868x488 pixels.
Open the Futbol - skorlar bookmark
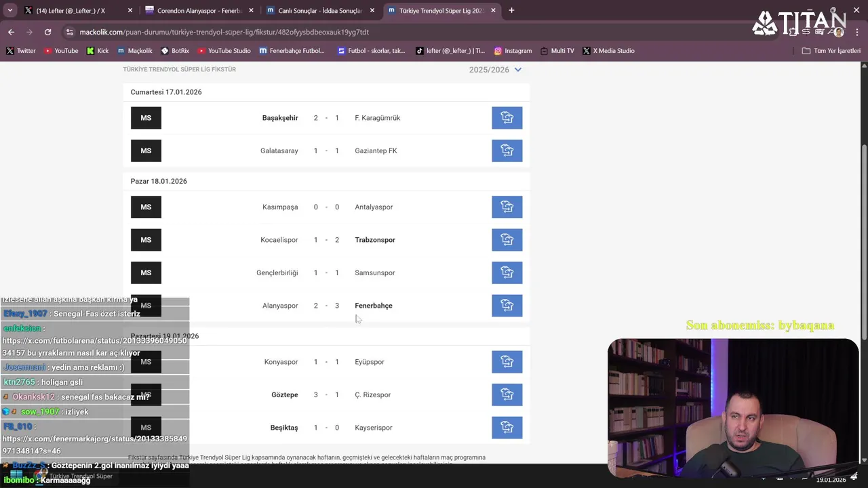tap(371, 51)
